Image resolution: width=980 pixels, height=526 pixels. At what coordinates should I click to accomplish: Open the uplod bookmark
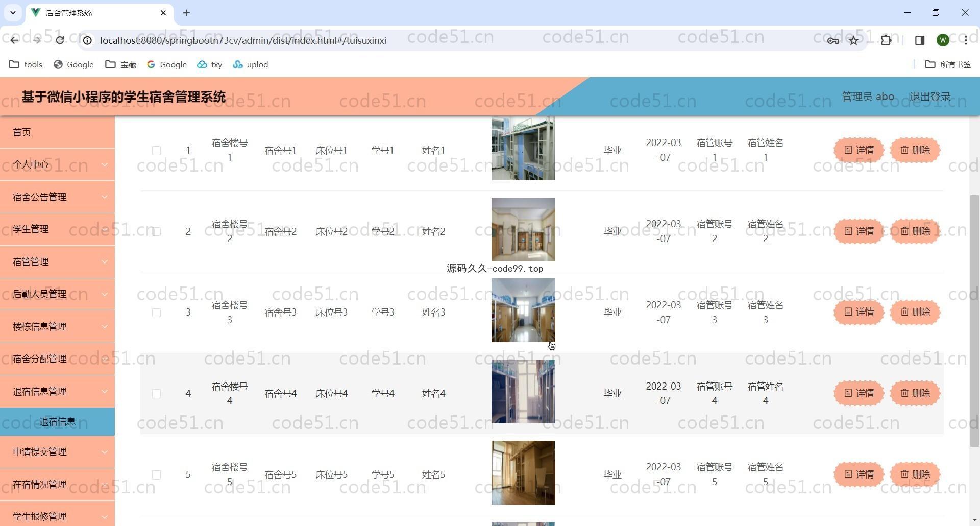[251, 64]
